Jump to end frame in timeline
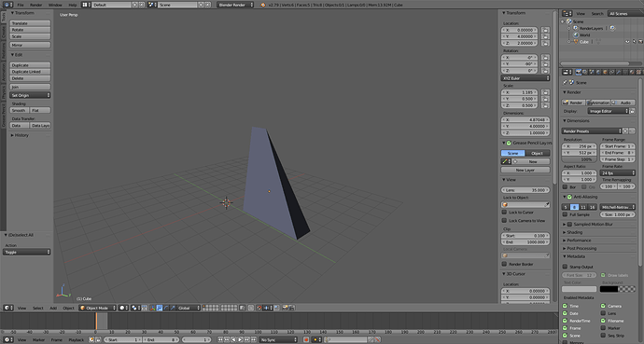The image size is (644, 344). pos(254,339)
